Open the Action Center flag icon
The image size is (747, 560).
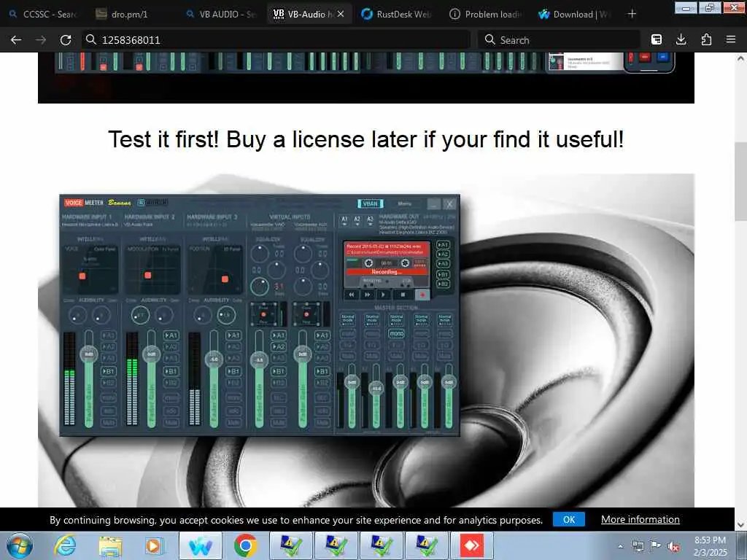656,546
